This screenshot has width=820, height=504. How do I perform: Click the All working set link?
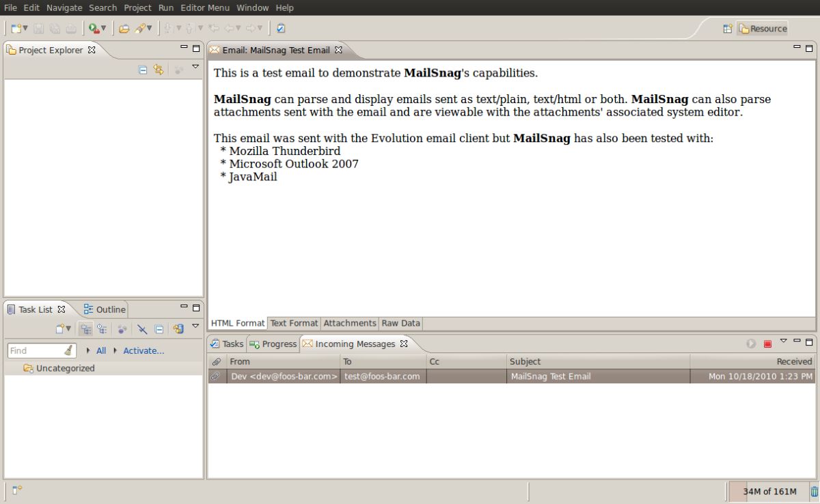(x=101, y=350)
